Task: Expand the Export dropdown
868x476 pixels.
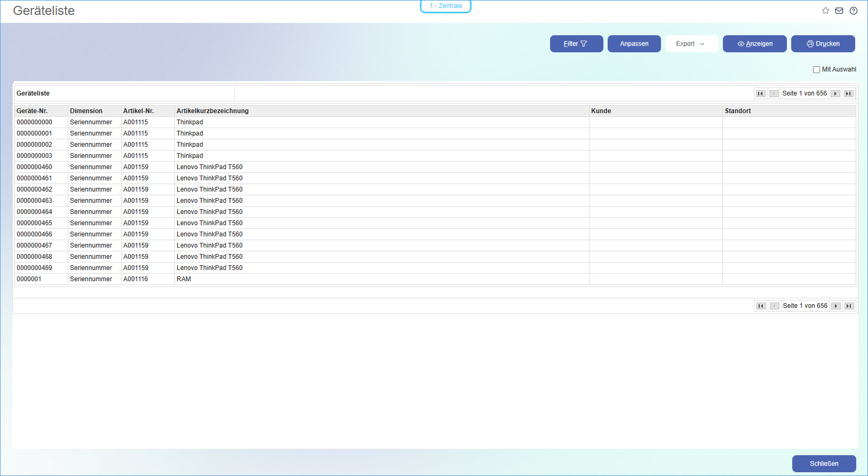Action: [x=691, y=44]
